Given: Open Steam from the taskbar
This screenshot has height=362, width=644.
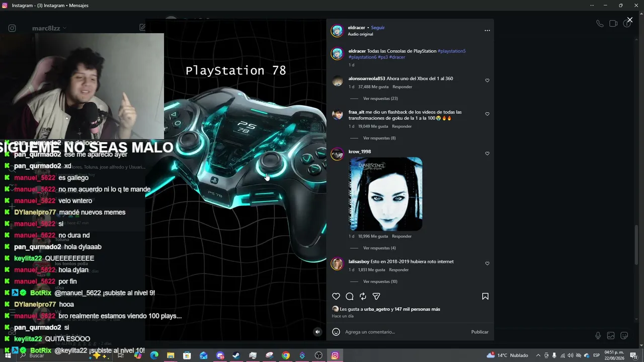Looking at the screenshot, I should pyautogui.click(x=236, y=355).
